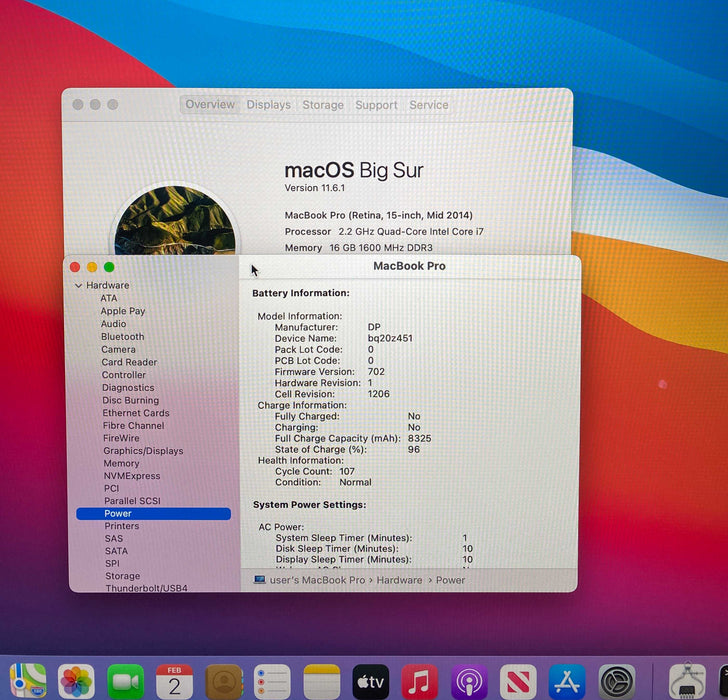Click the System Information Dock icon

687,681
